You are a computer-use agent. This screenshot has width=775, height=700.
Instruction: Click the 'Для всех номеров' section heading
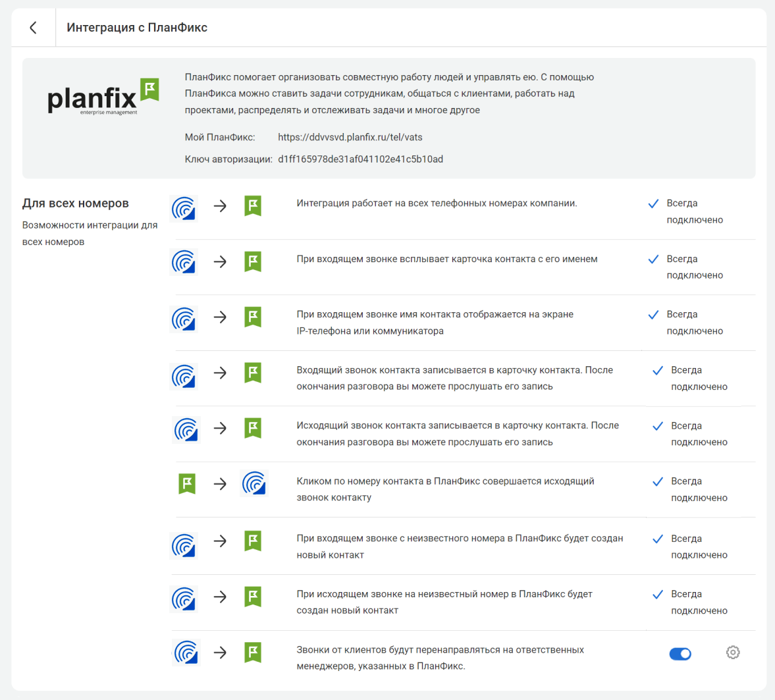coord(76,203)
